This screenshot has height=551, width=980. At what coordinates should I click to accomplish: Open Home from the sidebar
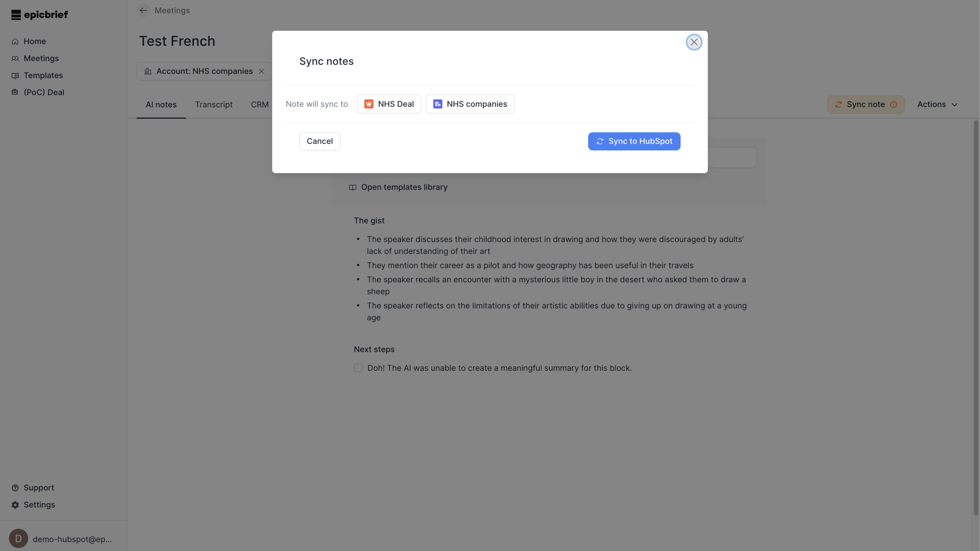35,41
